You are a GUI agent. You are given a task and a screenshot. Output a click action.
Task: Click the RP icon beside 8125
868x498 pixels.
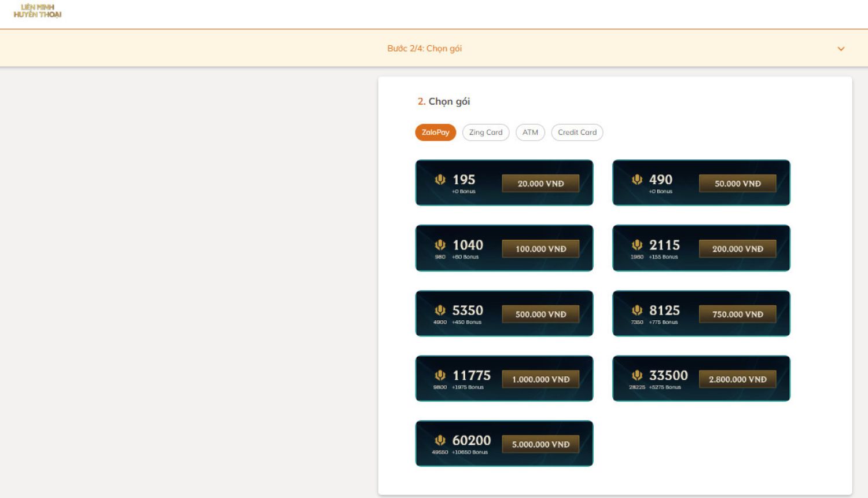tap(637, 310)
